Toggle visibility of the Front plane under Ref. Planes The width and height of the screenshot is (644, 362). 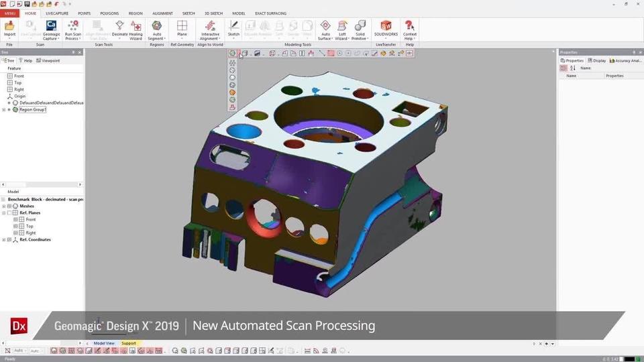(x=15, y=220)
